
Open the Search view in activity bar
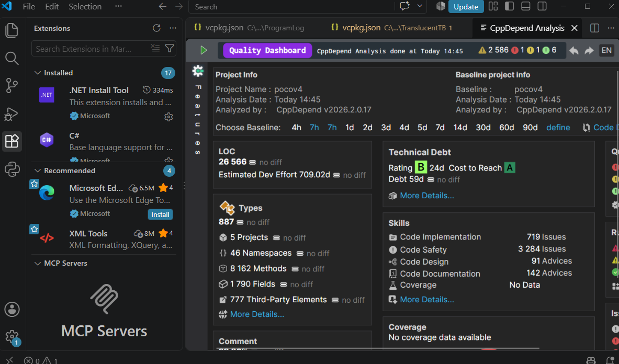[x=12, y=59]
